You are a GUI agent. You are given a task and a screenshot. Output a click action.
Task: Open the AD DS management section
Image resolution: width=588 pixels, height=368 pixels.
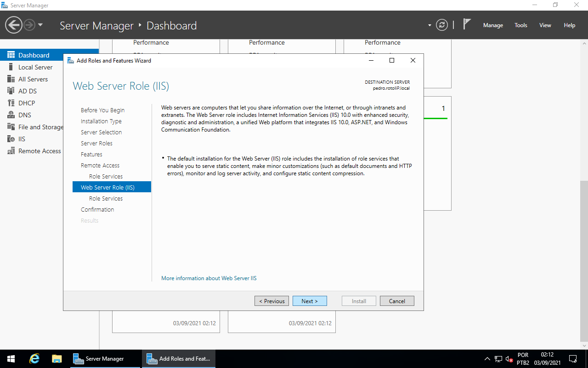click(x=27, y=91)
